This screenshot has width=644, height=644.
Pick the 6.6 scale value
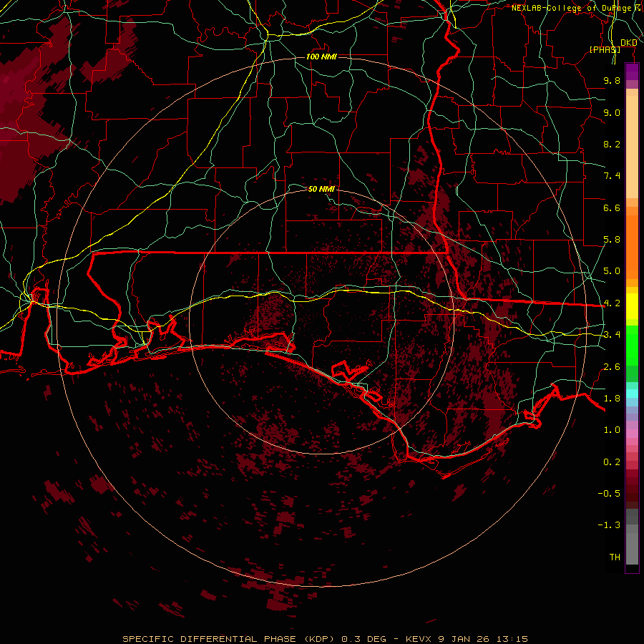coord(612,208)
